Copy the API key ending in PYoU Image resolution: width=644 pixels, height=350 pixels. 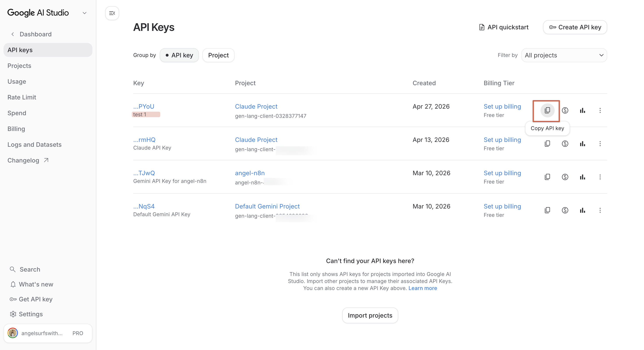[x=547, y=110]
